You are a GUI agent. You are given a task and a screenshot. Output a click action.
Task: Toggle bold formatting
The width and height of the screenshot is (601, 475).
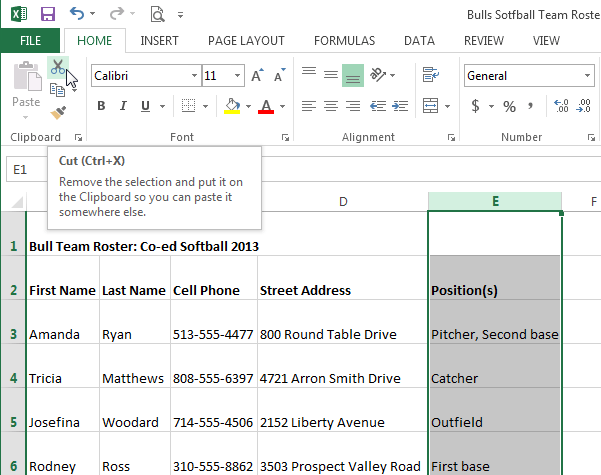101,106
